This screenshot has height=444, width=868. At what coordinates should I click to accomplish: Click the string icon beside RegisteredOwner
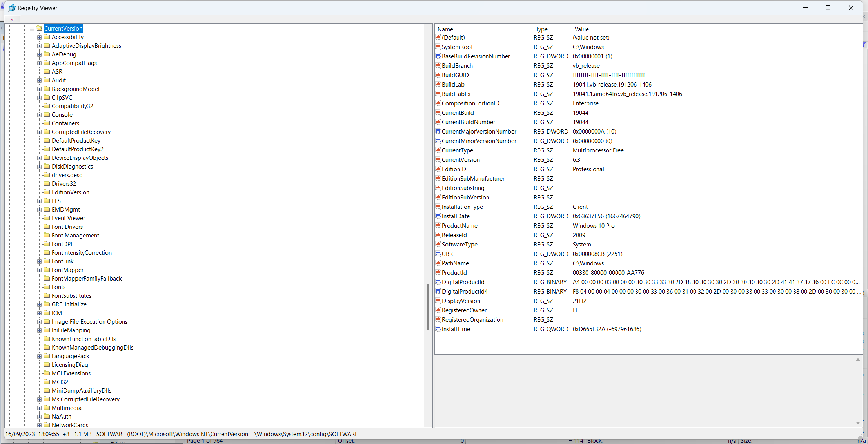[438, 310]
